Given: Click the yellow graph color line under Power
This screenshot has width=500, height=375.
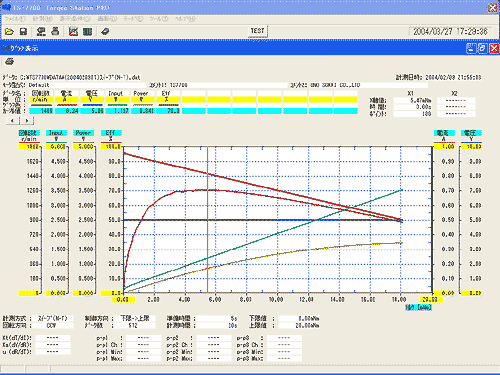Looking at the screenshot, I should pyautogui.click(x=143, y=105).
